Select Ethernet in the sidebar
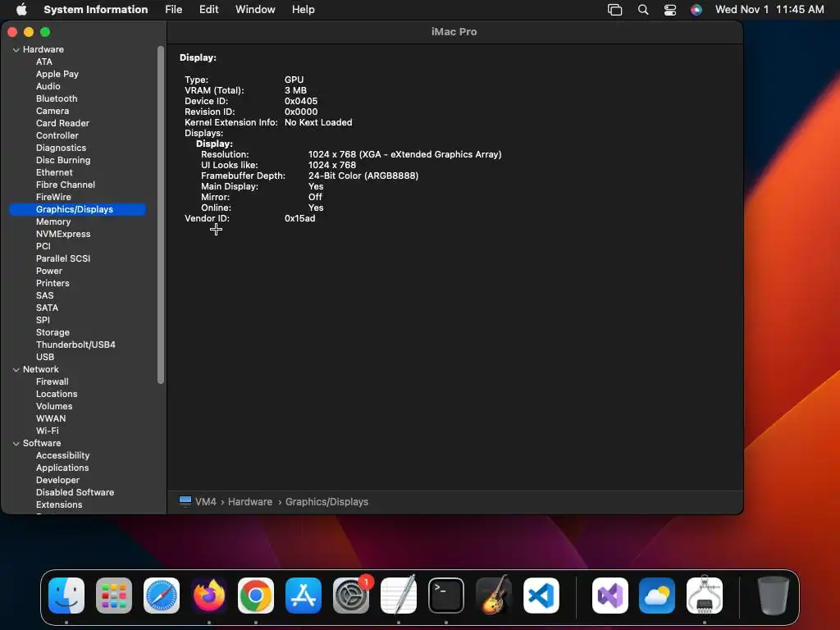The height and width of the screenshot is (630, 840). (54, 172)
